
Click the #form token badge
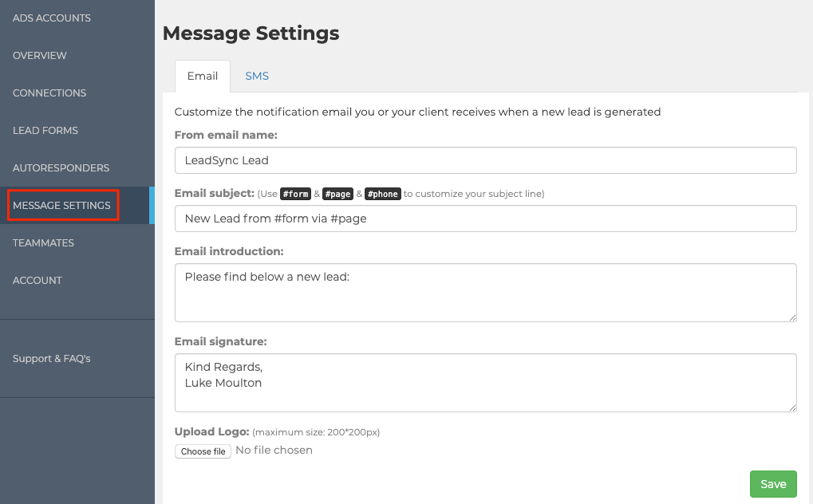click(295, 193)
